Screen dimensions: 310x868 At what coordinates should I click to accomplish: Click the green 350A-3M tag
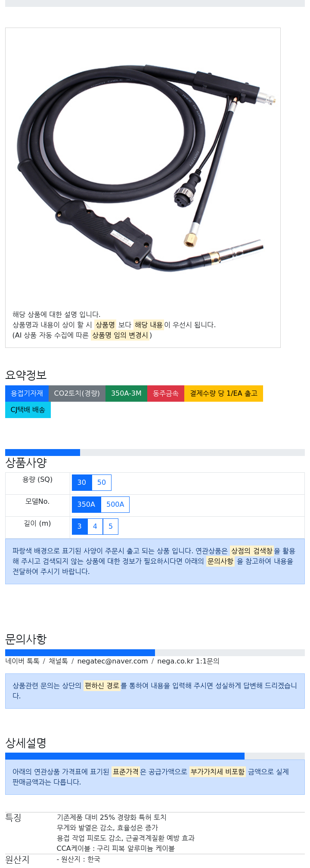[126, 394]
